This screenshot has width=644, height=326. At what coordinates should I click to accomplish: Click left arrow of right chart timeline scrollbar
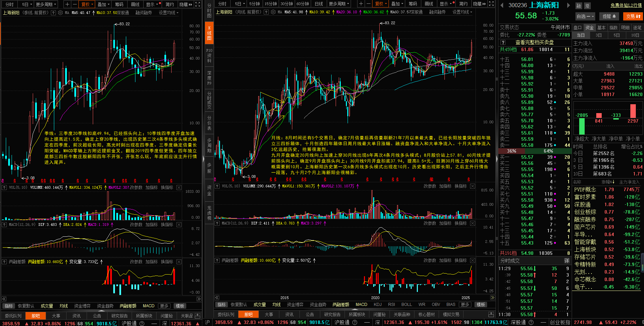point(217,298)
